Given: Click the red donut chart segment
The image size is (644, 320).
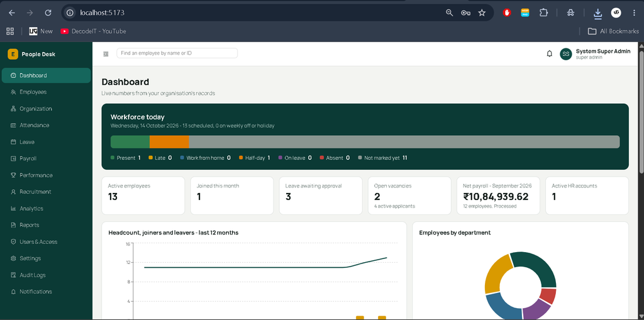Looking at the screenshot, I should tap(548, 295).
